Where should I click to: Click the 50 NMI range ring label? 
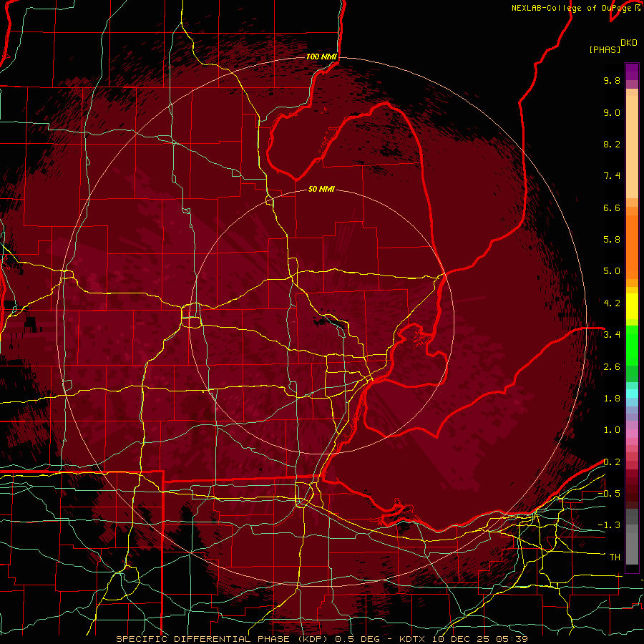(321, 190)
